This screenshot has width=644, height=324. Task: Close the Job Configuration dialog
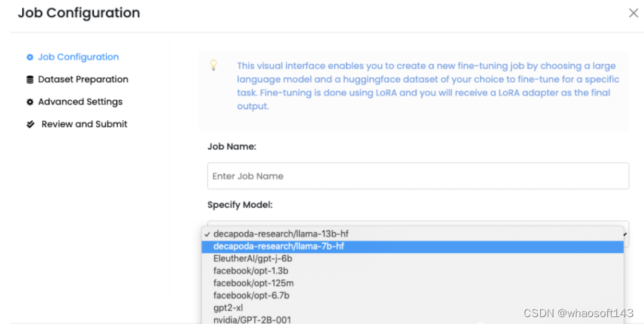[x=634, y=13]
